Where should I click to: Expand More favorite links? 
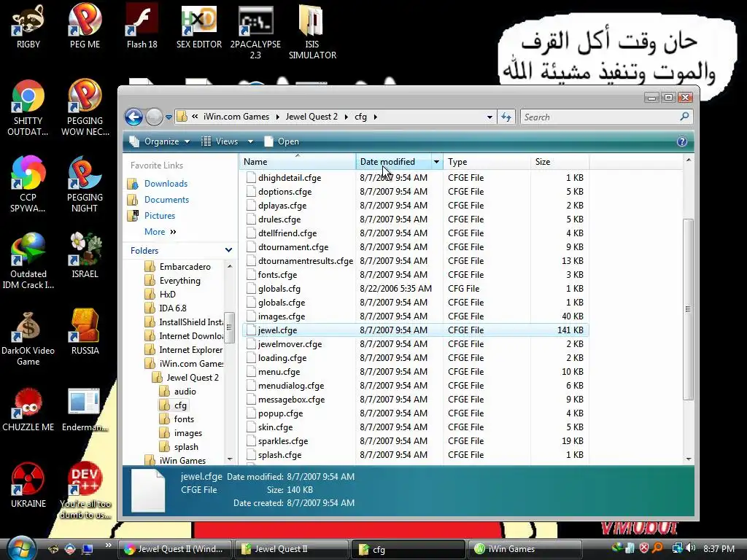tap(160, 232)
